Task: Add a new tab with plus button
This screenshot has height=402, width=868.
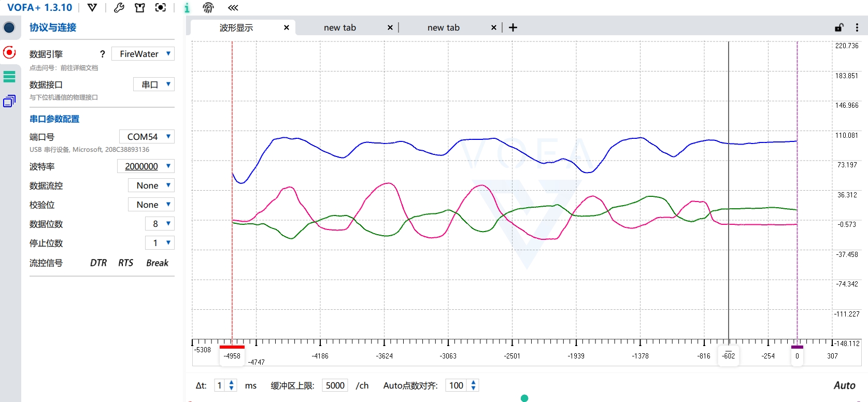Action: tap(513, 28)
